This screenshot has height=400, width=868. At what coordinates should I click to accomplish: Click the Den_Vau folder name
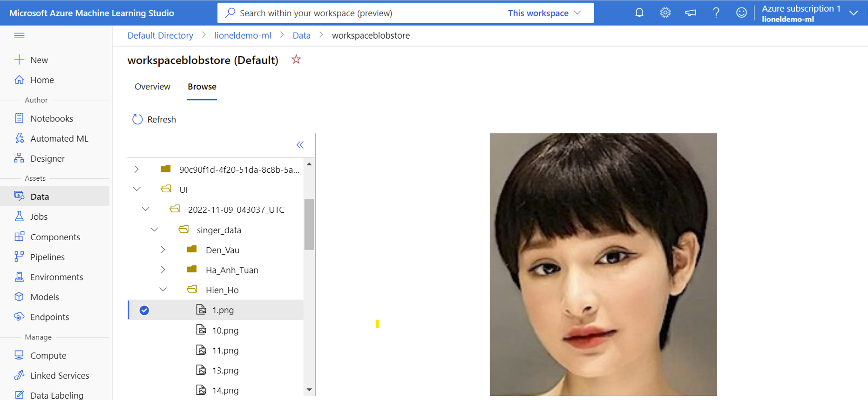tap(223, 250)
